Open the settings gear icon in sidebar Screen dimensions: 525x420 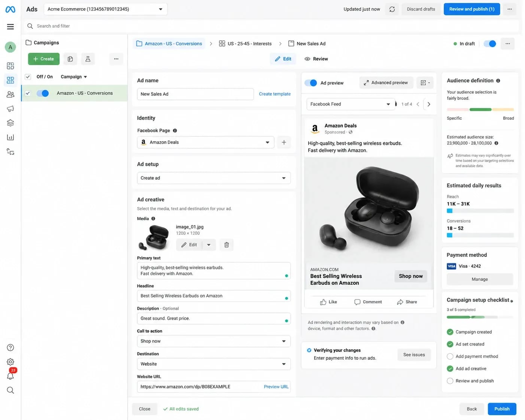click(x=10, y=362)
